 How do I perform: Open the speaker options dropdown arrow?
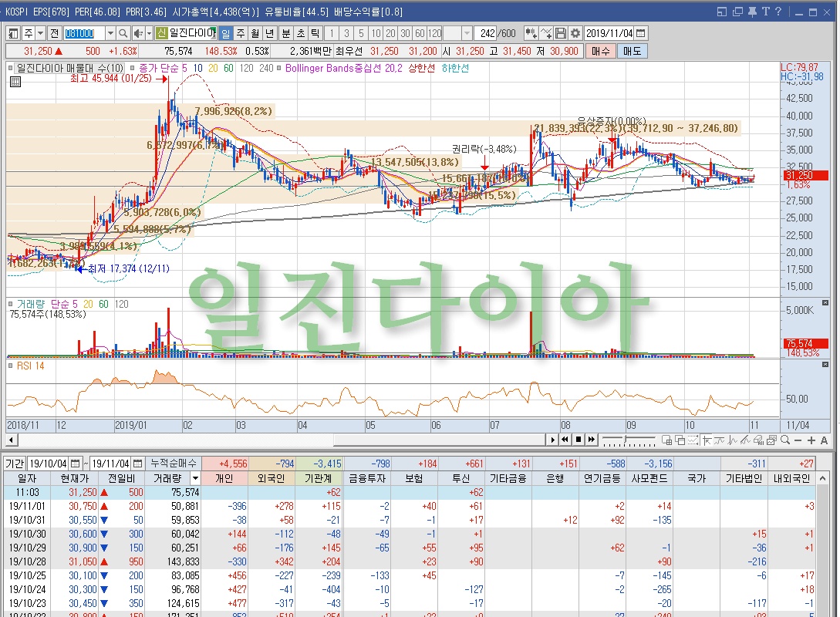tap(149, 33)
